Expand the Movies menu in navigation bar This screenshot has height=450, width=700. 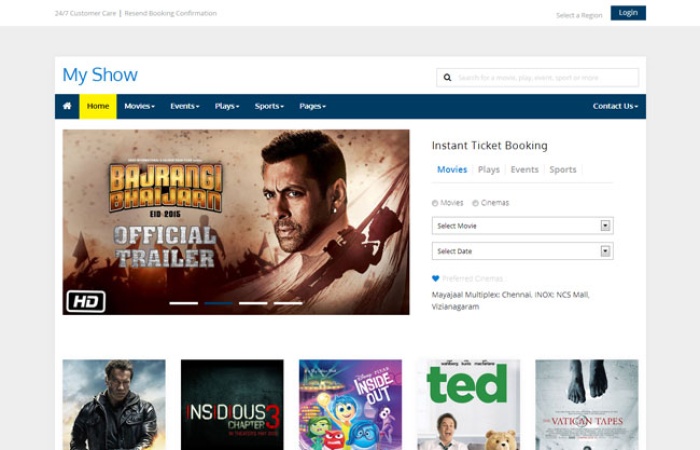coord(139,106)
